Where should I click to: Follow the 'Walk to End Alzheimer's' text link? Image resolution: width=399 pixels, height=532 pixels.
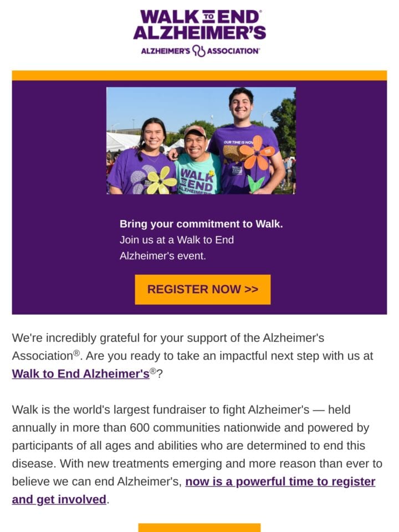pos(81,374)
